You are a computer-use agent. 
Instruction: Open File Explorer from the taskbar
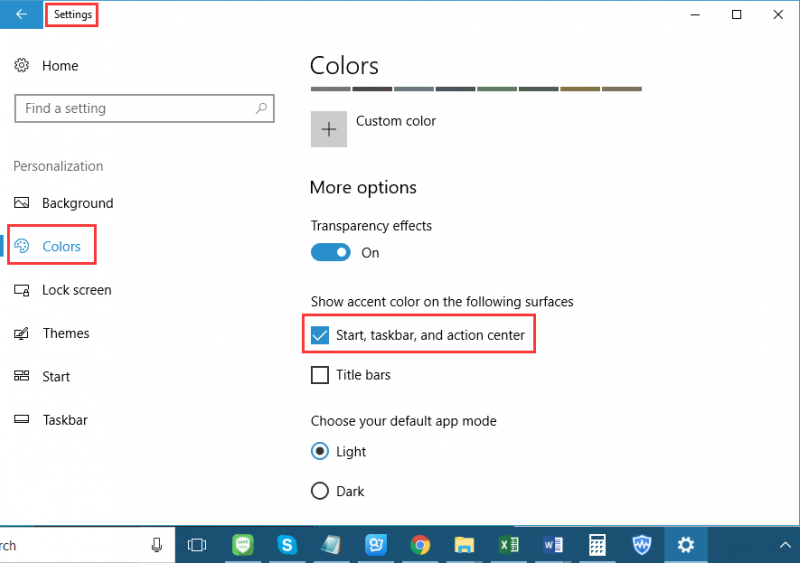[x=464, y=545]
